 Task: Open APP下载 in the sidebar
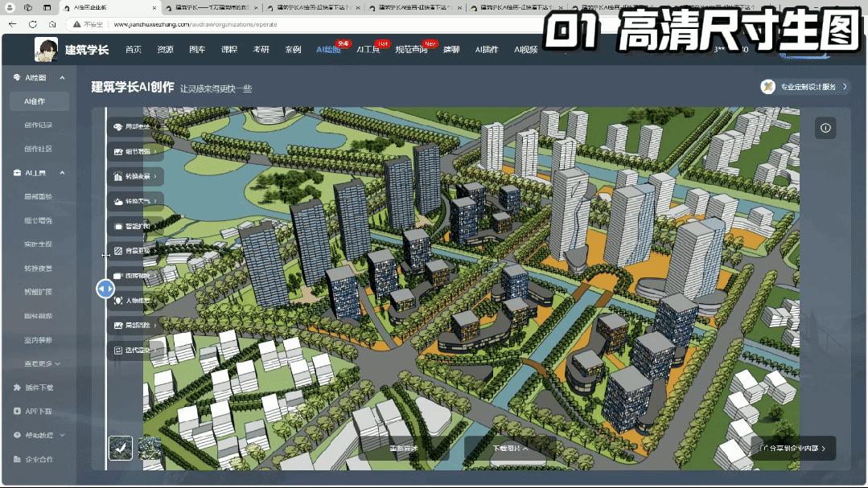39,412
